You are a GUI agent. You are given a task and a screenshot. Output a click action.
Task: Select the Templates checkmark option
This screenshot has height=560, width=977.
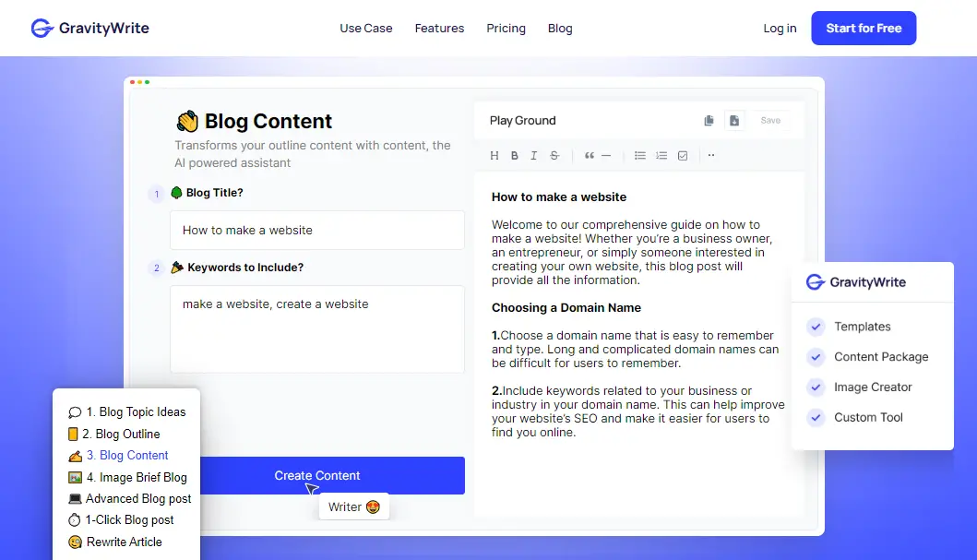[816, 327]
